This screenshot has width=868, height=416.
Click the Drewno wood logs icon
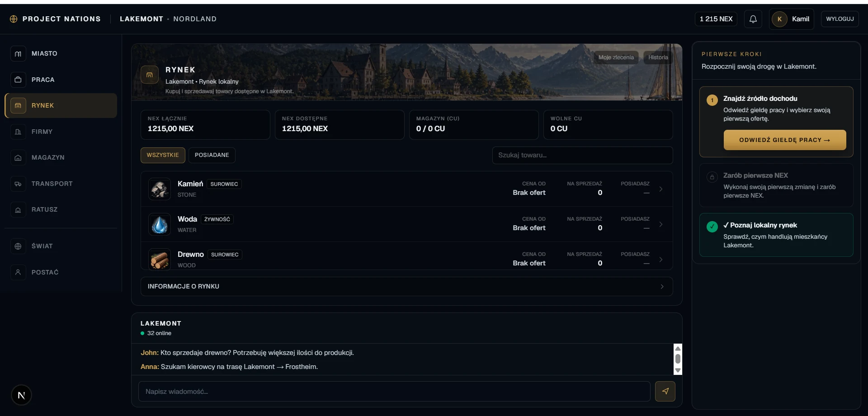[x=160, y=260]
